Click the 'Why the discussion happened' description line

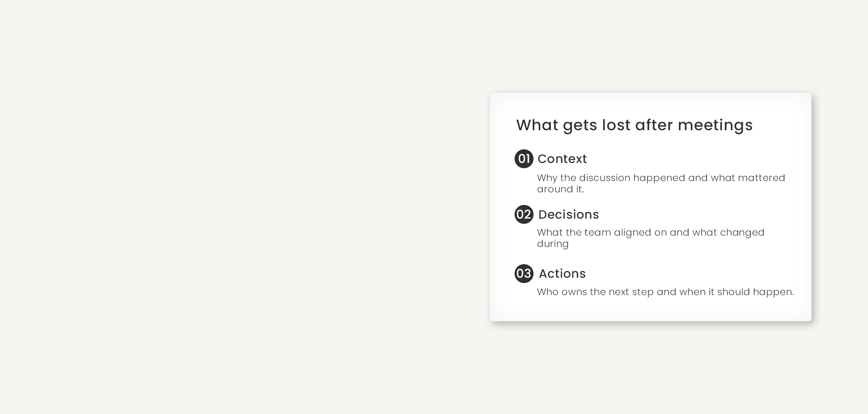point(661,178)
